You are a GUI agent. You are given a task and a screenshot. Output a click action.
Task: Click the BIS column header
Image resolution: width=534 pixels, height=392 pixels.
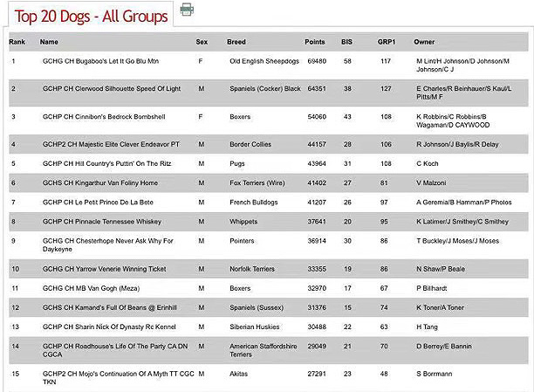(346, 42)
